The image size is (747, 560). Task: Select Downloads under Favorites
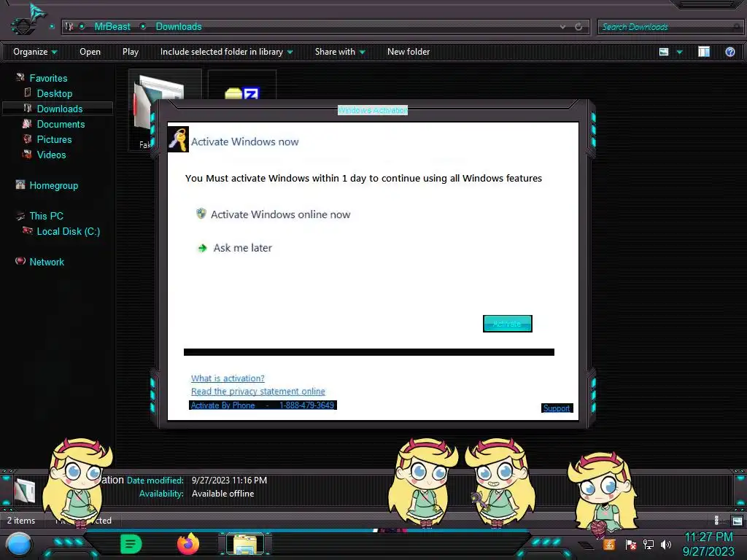click(60, 109)
